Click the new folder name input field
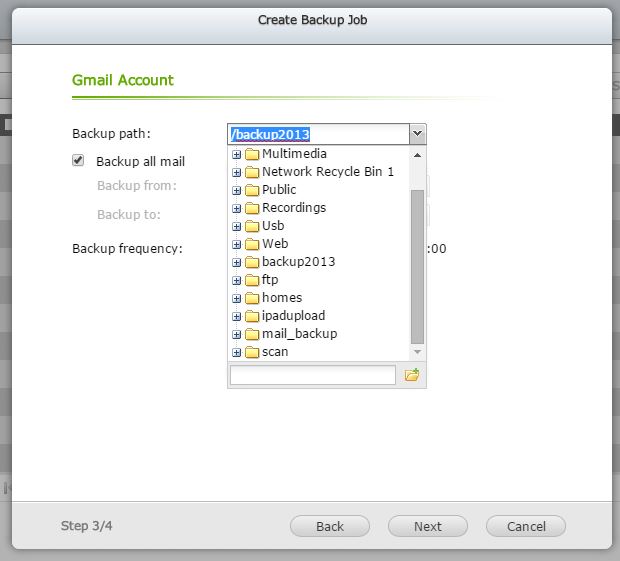 [x=312, y=374]
